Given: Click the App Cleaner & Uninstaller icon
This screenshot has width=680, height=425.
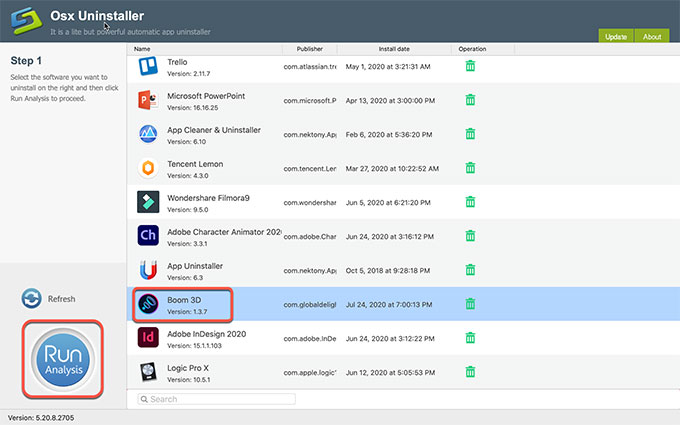Looking at the screenshot, I should point(148,134).
